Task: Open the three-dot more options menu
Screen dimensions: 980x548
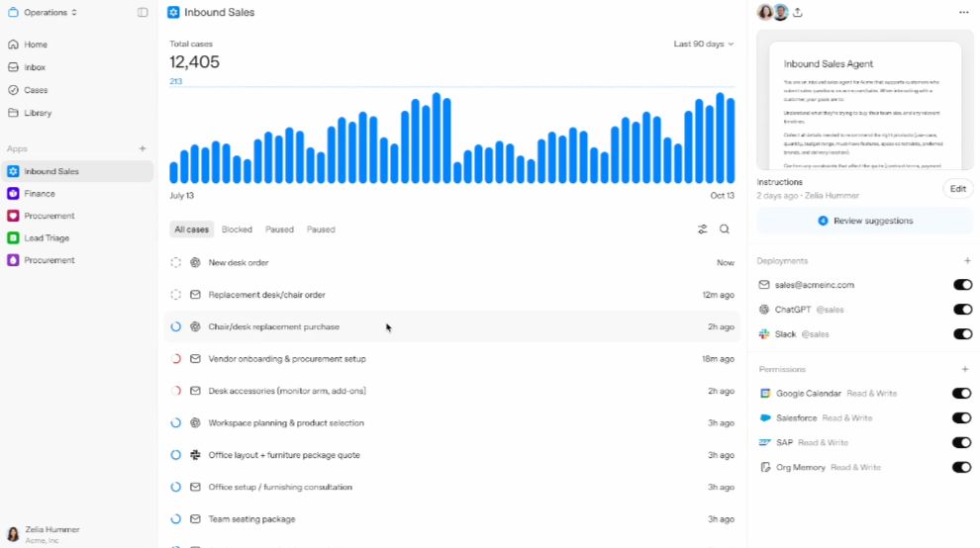Action: click(x=964, y=13)
